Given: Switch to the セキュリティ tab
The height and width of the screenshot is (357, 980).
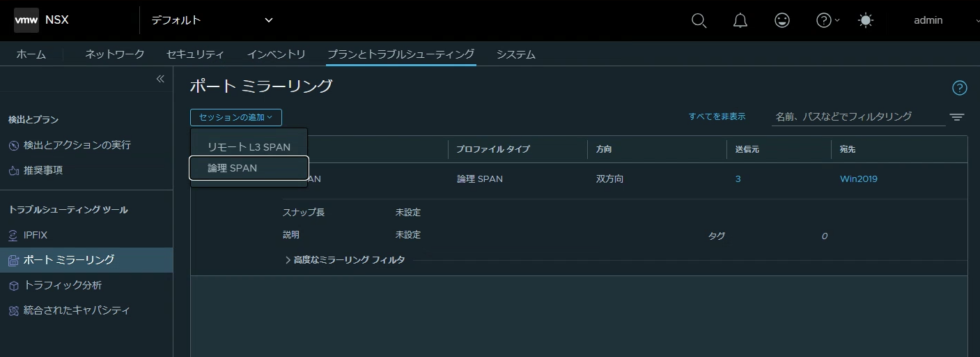Looking at the screenshot, I should [x=195, y=54].
